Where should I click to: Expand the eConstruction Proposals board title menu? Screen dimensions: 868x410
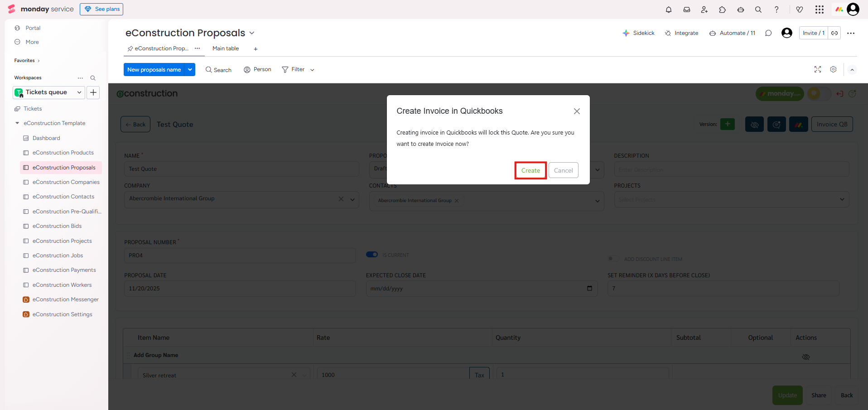[x=252, y=33]
